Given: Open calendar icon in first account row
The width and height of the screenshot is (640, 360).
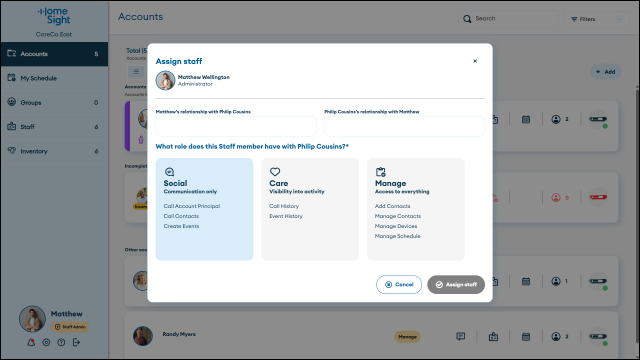Looking at the screenshot, I should tap(526, 119).
